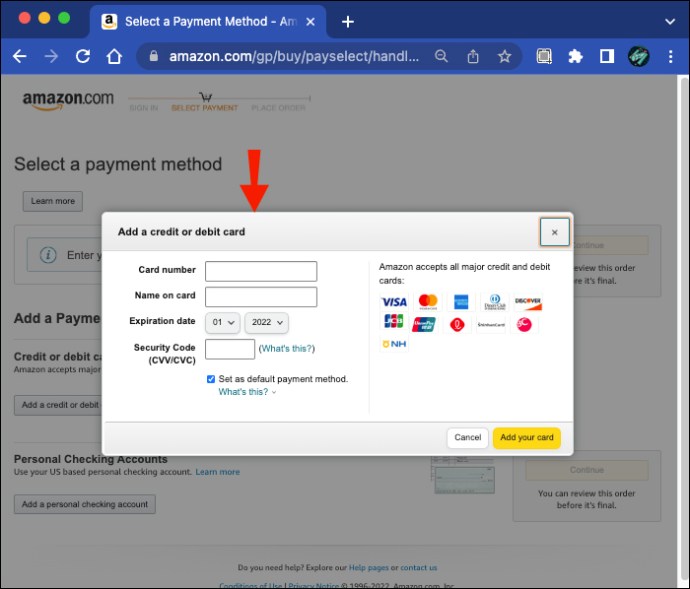The height and width of the screenshot is (589, 690).
Task: Click the page vertical scrollbar
Action: 683,330
